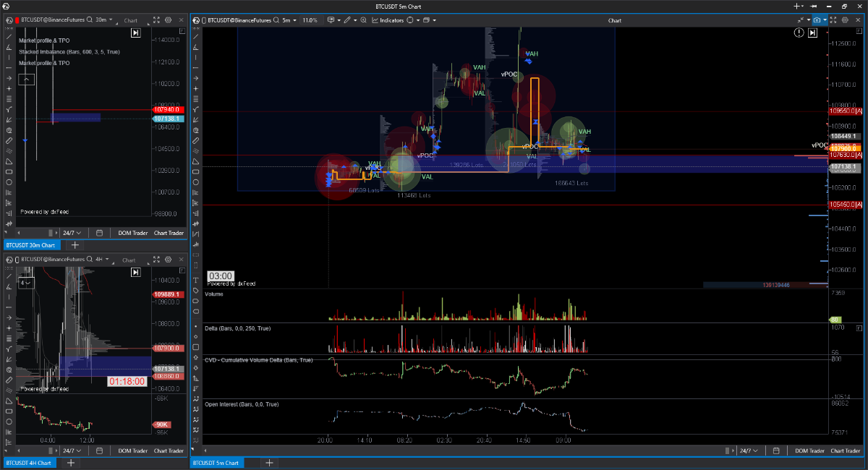Open settings gear of the 30m chart

(168, 20)
